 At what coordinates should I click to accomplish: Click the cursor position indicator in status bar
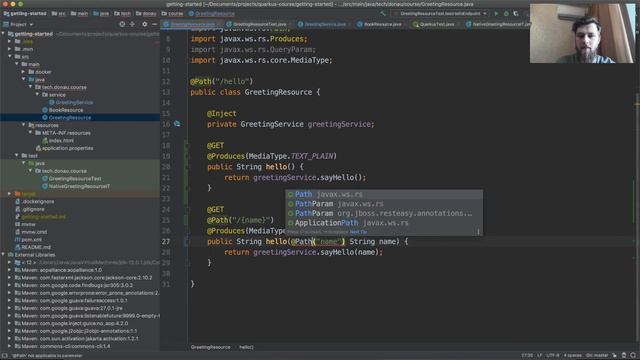click(x=527, y=356)
